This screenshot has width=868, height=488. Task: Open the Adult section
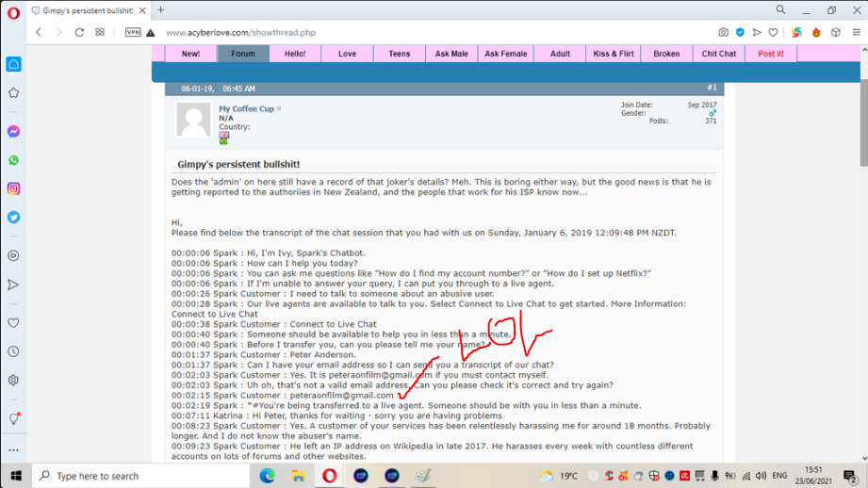coord(560,54)
